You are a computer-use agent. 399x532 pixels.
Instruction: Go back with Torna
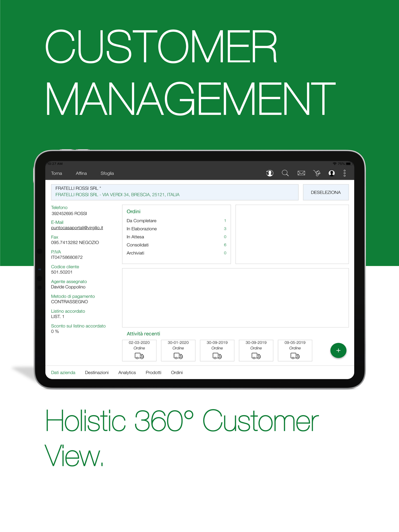click(x=56, y=173)
